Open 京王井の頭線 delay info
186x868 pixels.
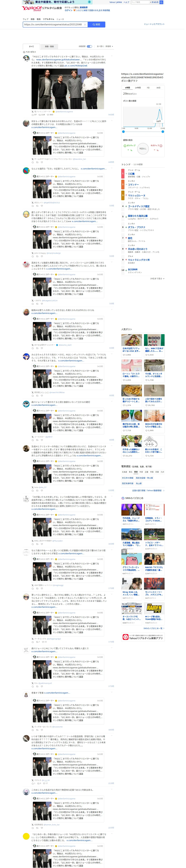pos(128,478)
